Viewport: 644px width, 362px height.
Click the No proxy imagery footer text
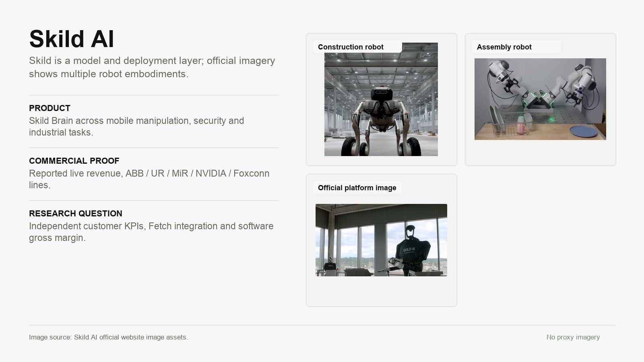click(573, 337)
